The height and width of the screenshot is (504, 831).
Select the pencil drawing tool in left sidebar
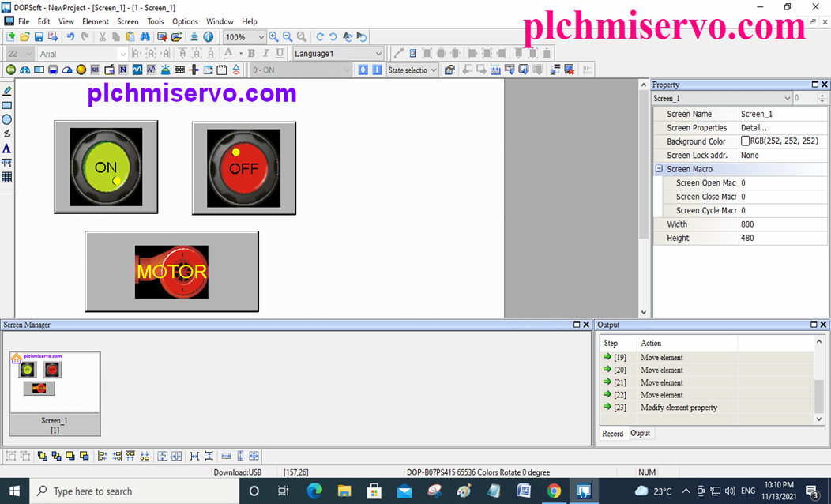tap(7, 91)
